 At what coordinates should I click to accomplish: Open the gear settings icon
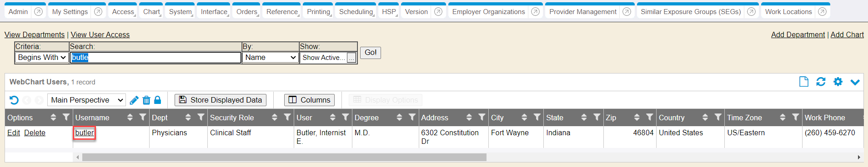click(838, 82)
